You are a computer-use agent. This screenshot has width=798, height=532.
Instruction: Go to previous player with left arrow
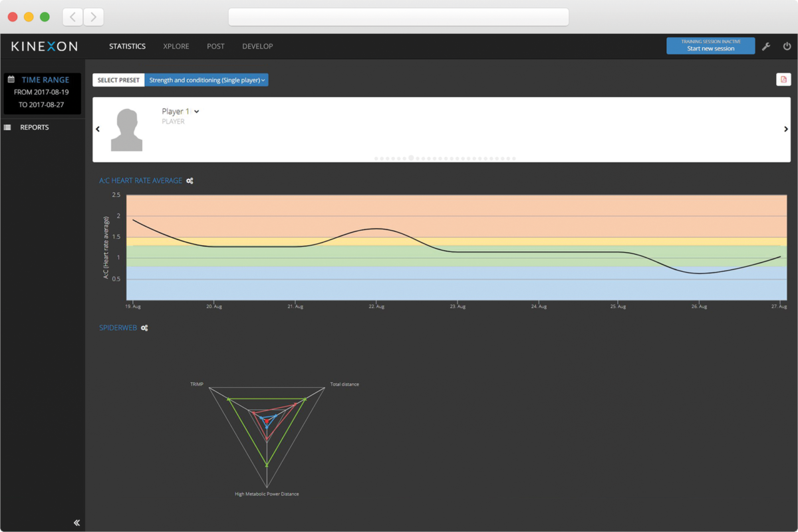(x=98, y=129)
